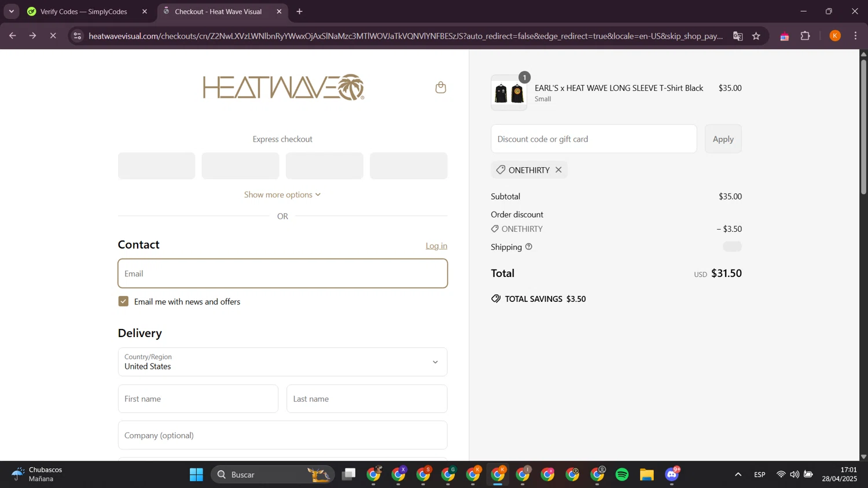This screenshot has width=868, height=488.
Task: Click the page vertical scrollbar
Action: click(863, 127)
